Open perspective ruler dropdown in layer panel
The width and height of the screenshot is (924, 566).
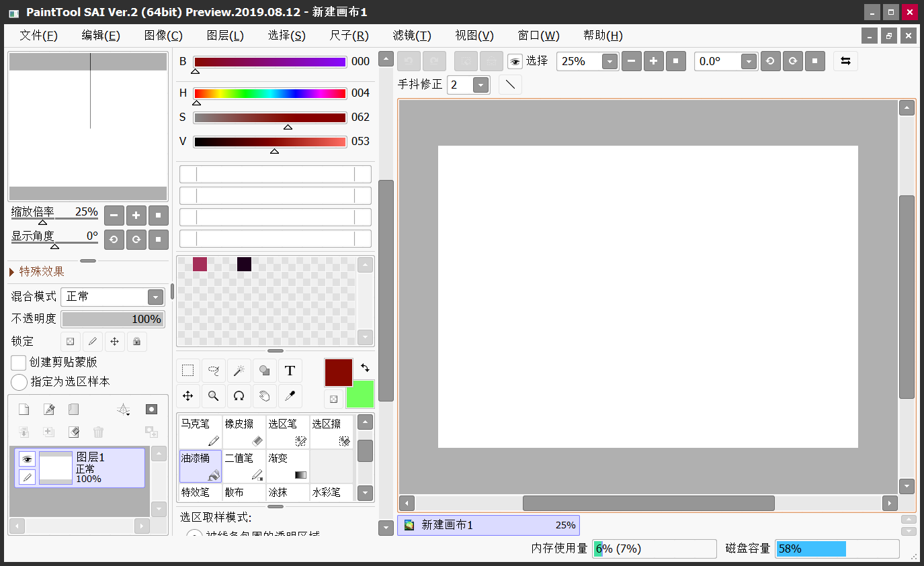[123, 410]
